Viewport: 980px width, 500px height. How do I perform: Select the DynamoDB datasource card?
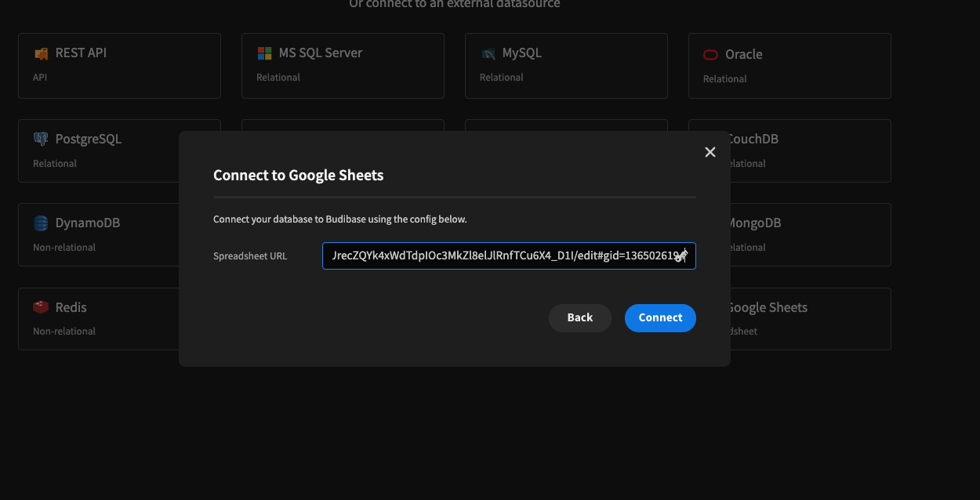click(98, 234)
